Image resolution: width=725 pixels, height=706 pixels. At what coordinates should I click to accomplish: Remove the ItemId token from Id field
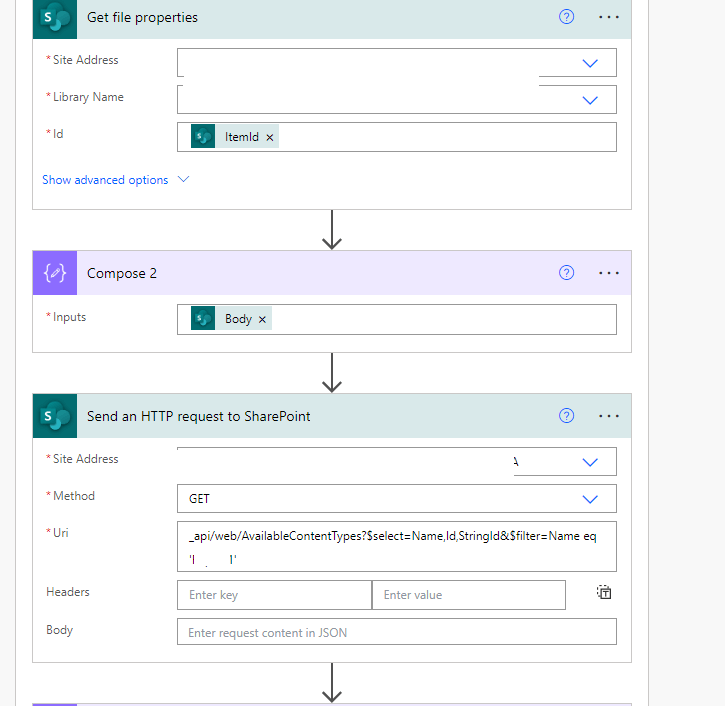click(x=270, y=137)
